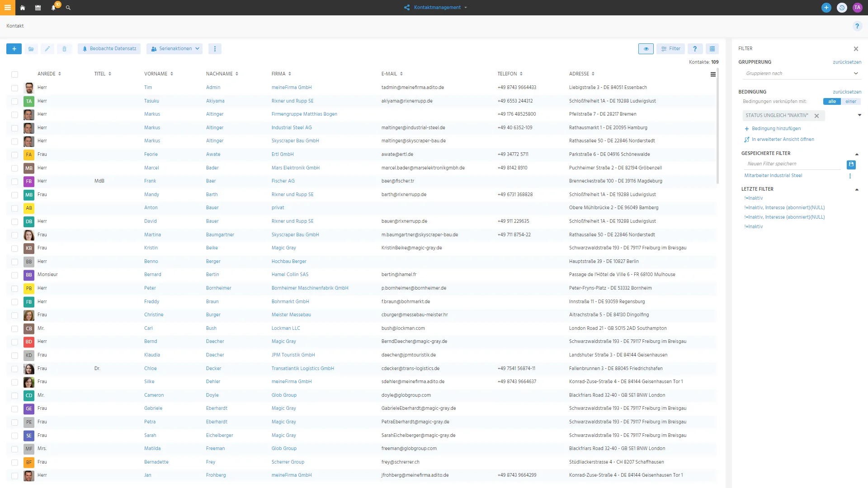
Task: Open the Kontaktmanagement module menu
Action: click(436, 8)
